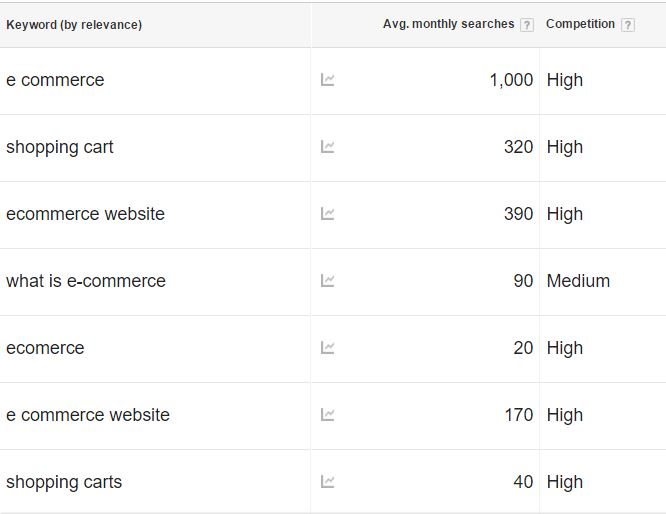This screenshot has height=514, width=666.
Task: Click the 'shopping carts' keyword
Action: pyautogui.click(x=64, y=482)
